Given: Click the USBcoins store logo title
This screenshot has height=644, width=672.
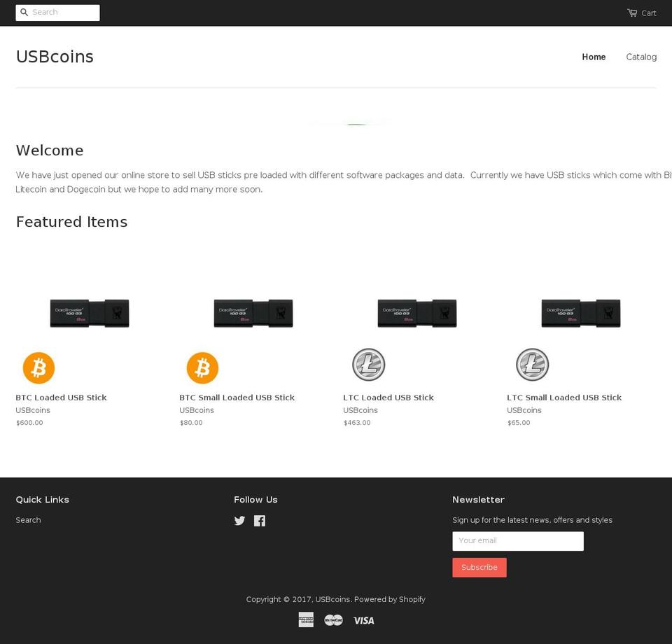Looking at the screenshot, I should (55, 57).
